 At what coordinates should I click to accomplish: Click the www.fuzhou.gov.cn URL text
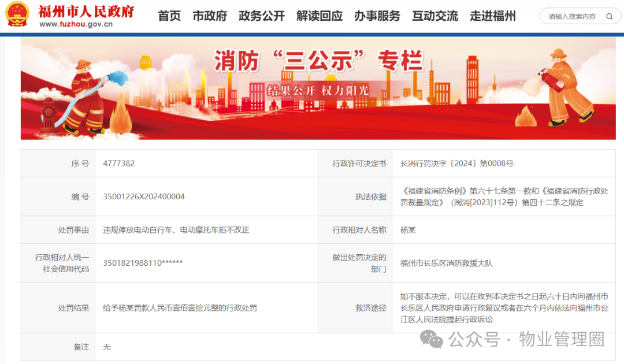[76, 24]
